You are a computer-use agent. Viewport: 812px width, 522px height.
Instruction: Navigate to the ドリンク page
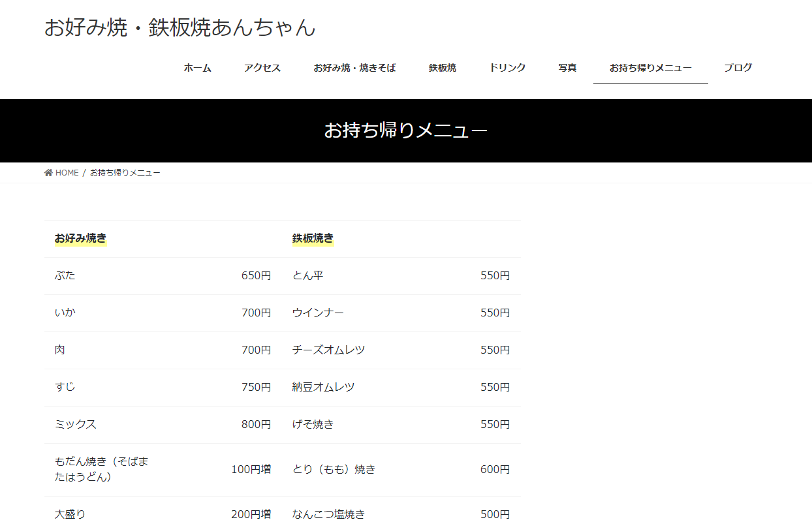507,68
